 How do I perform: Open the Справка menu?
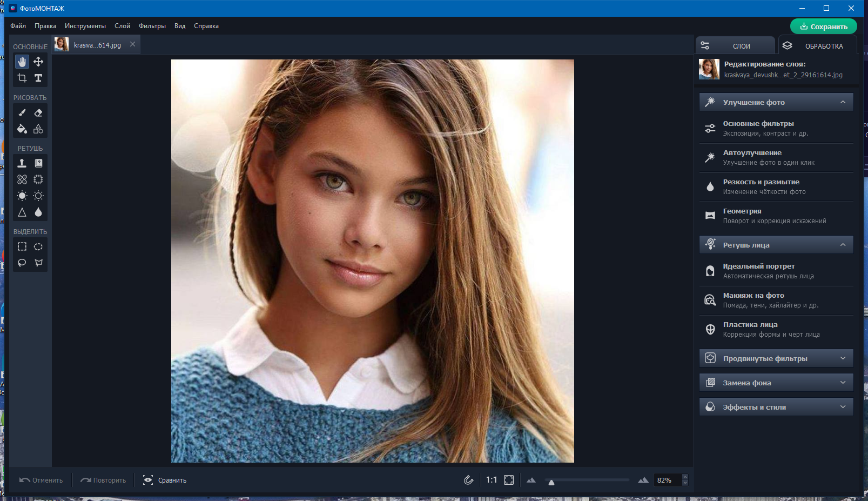(x=206, y=26)
